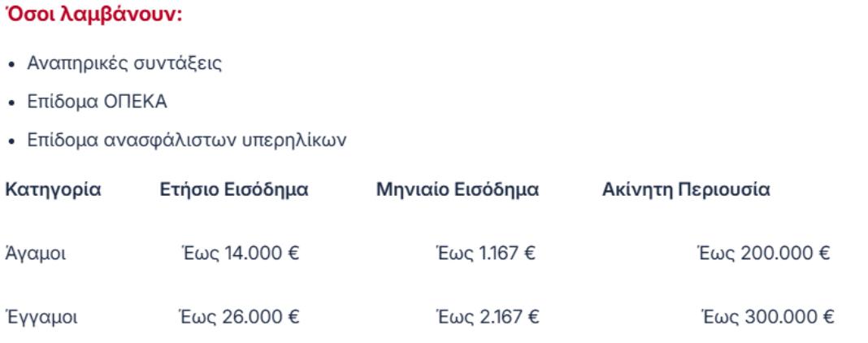Click the Ακίνητη Περιουσία column header

(687, 191)
